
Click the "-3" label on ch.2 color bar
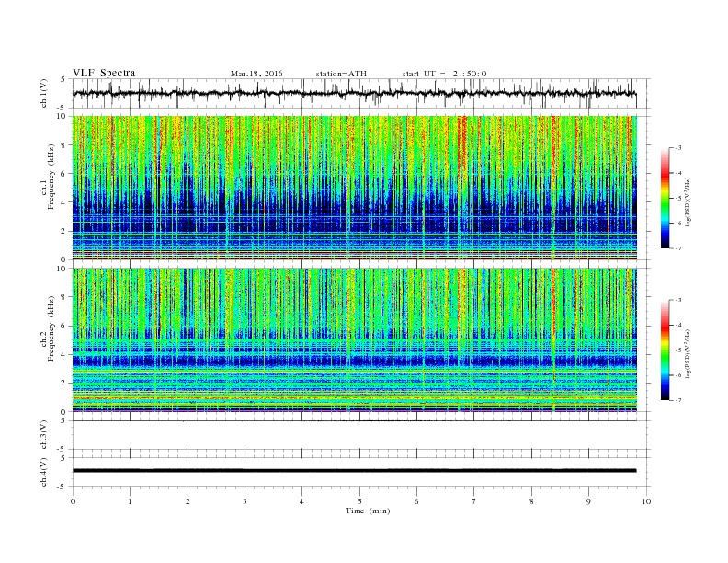678,300
